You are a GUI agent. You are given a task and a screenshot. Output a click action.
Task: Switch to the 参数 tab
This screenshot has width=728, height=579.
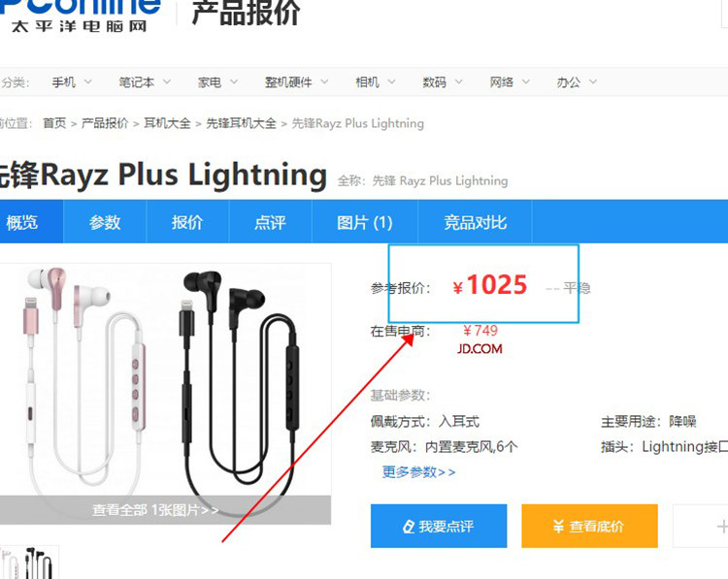tap(105, 222)
